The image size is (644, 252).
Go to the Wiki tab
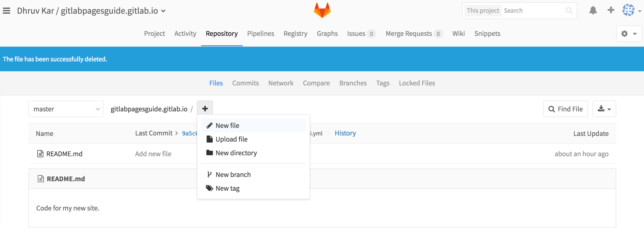point(458,34)
